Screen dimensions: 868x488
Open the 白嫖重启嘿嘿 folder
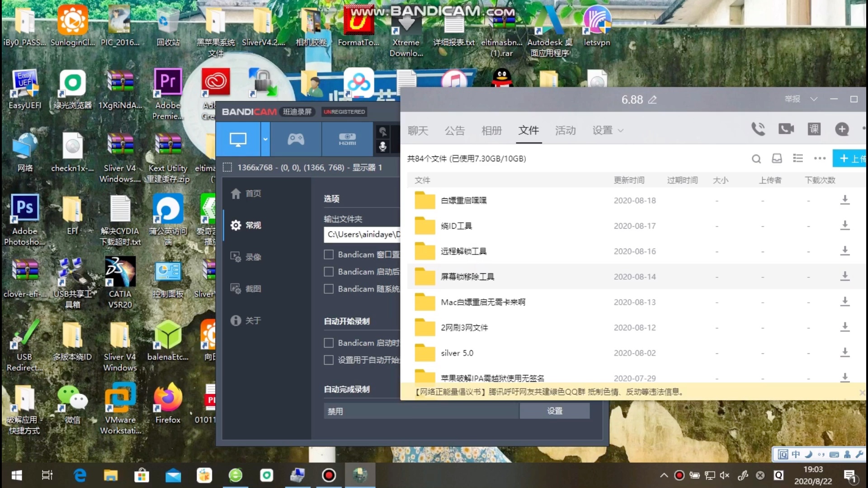pos(463,201)
